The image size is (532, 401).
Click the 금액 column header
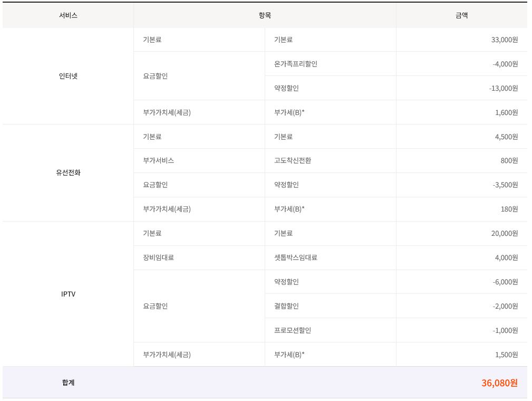click(461, 15)
